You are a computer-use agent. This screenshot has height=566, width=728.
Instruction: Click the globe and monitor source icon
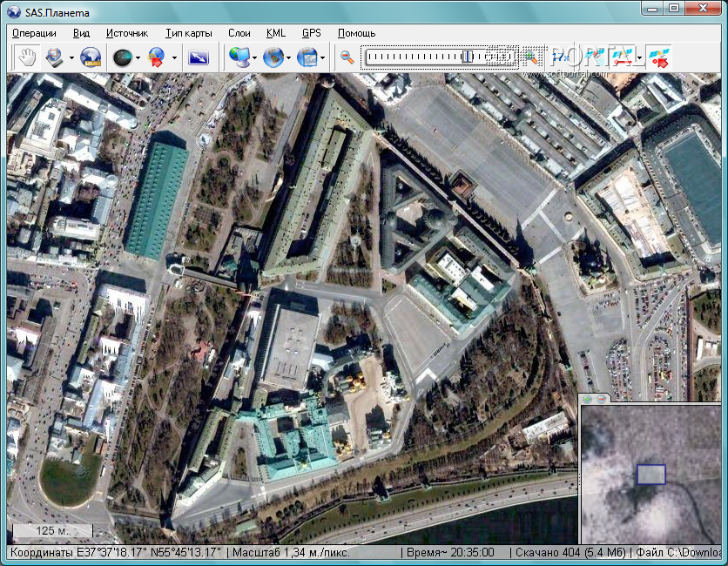[x=238, y=57]
